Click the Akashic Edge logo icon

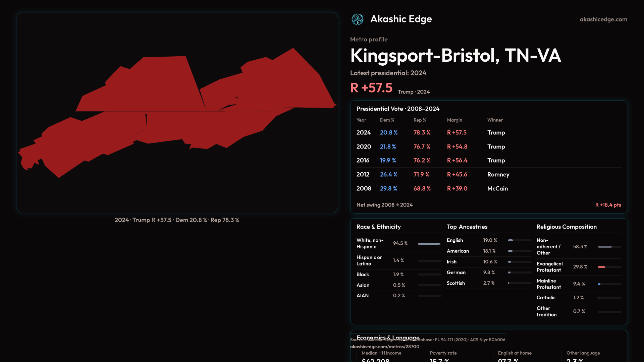coord(357,19)
